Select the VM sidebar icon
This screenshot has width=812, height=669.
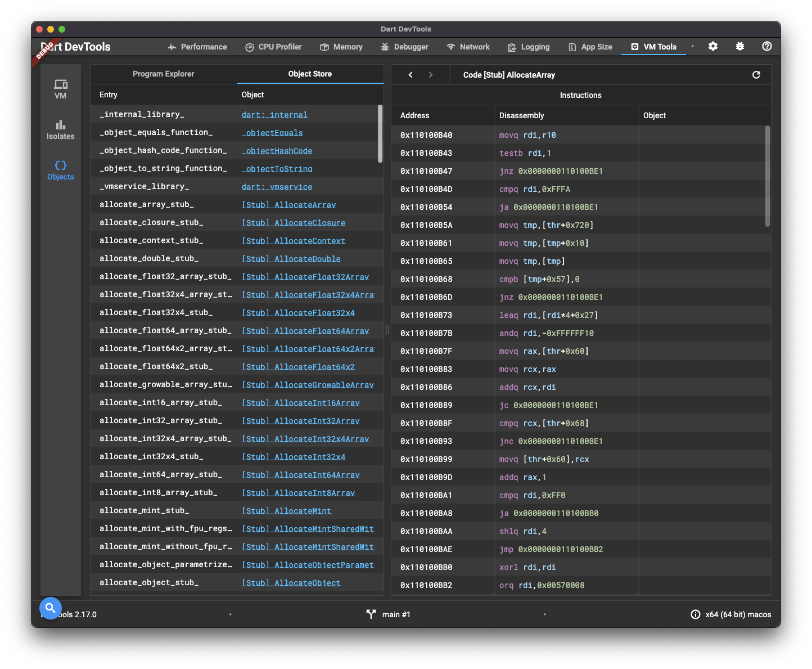click(x=60, y=89)
